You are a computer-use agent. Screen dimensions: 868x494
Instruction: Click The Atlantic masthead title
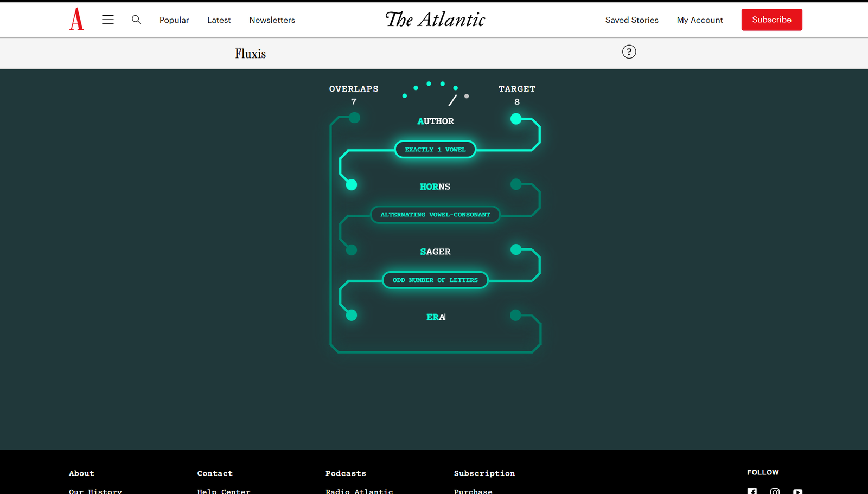tap(435, 20)
